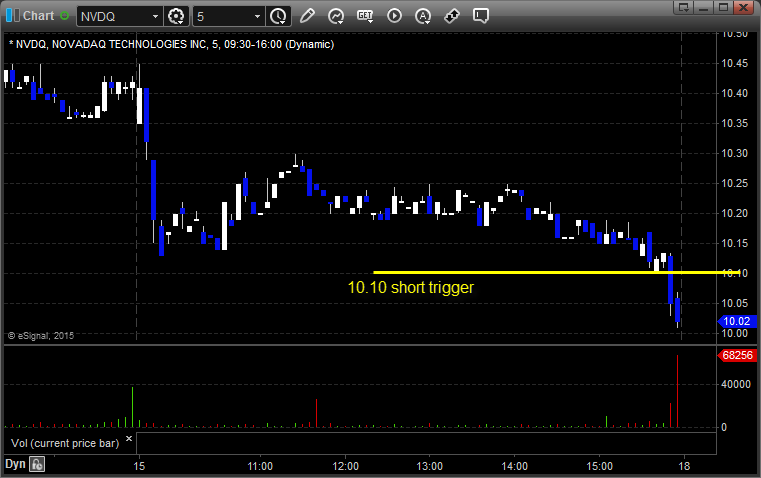Click the GET toolbar button
761x478 pixels.
pyautogui.click(x=365, y=16)
